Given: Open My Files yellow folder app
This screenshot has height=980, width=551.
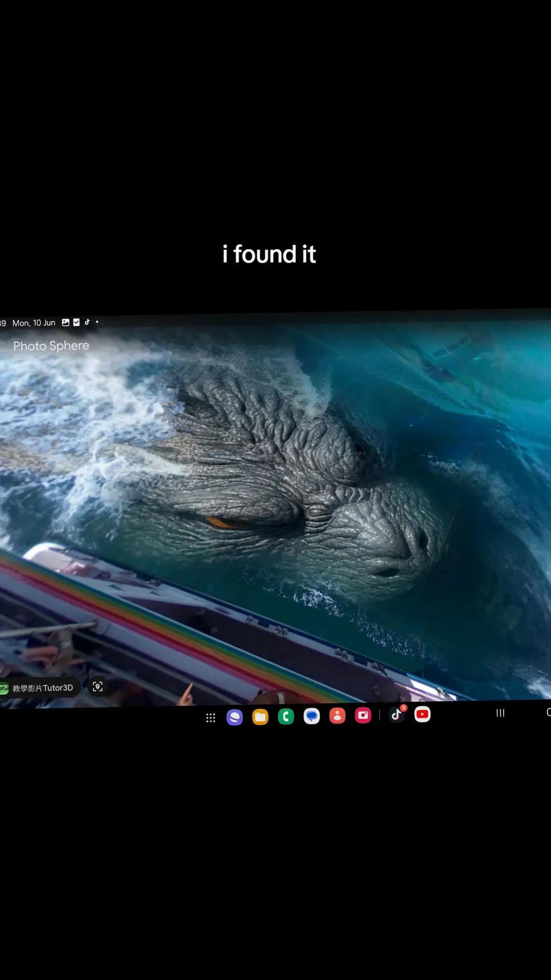Looking at the screenshot, I should click(x=260, y=717).
